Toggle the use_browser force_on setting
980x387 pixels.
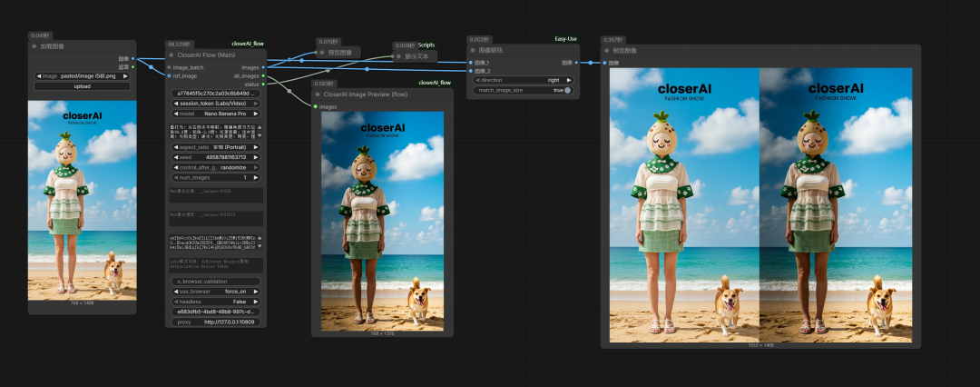point(216,292)
